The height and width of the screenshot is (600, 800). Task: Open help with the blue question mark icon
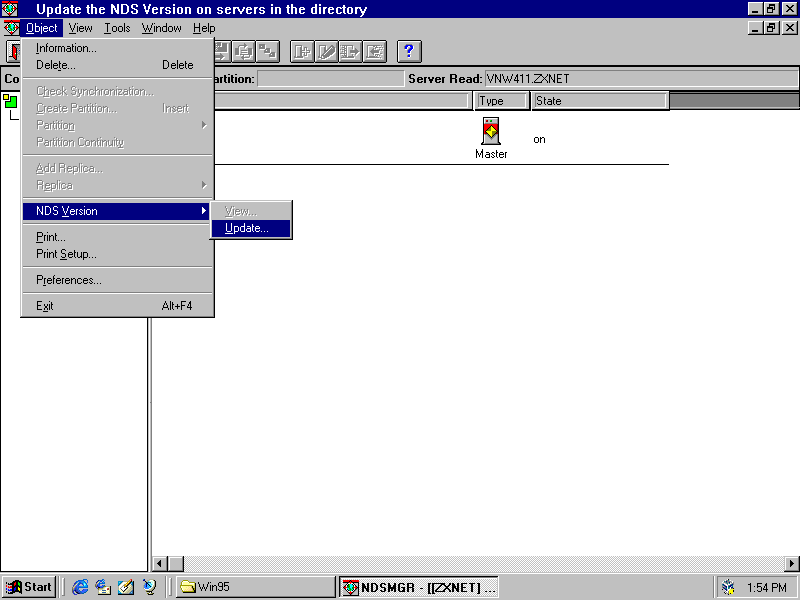[409, 52]
